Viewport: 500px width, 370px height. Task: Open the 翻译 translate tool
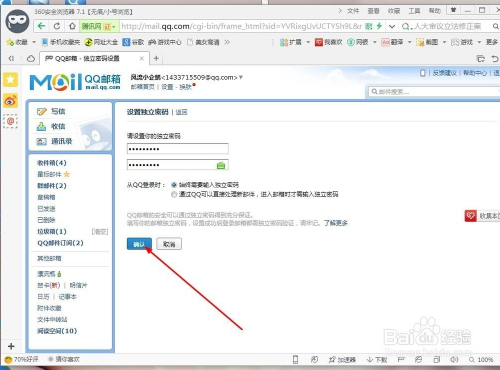pos(392,42)
